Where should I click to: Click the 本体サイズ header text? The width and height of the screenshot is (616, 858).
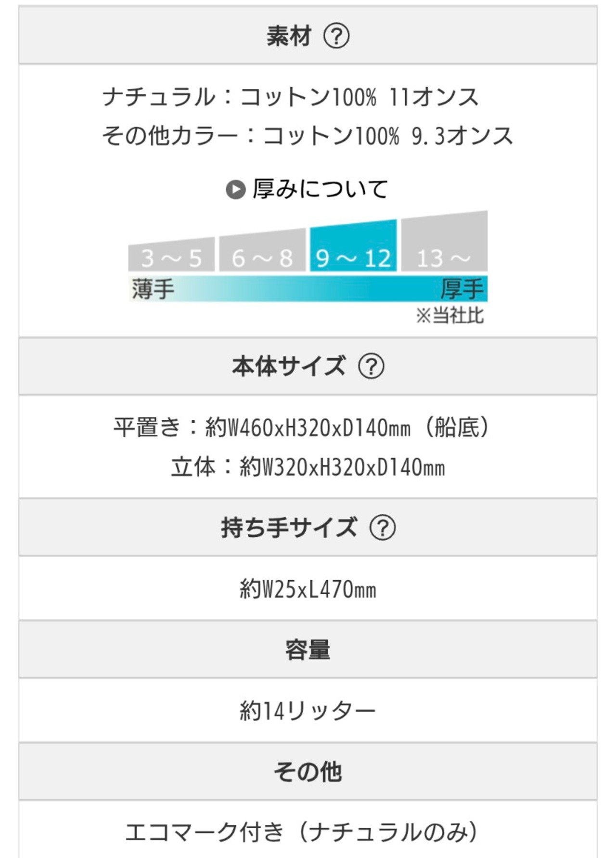pos(289,366)
